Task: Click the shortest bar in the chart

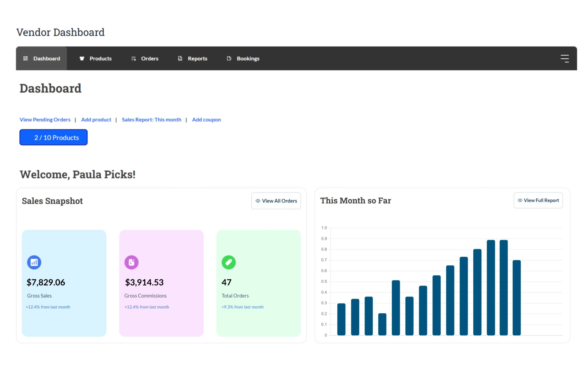Action: pyautogui.click(x=382, y=324)
